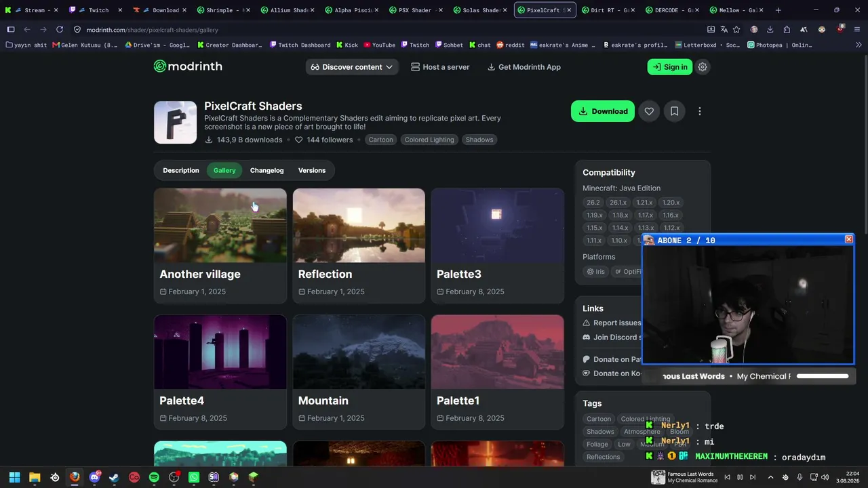Open Discord from the taskbar

click(94, 477)
